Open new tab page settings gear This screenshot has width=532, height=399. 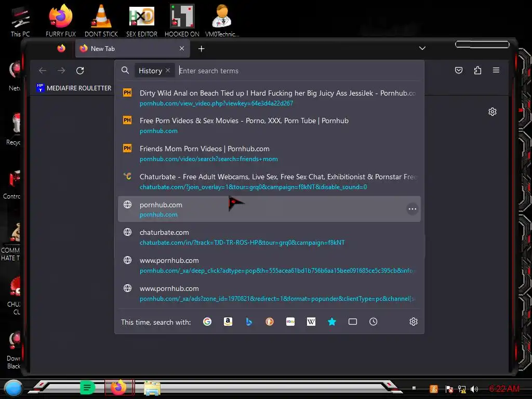pyautogui.click(x=493, y=112)
